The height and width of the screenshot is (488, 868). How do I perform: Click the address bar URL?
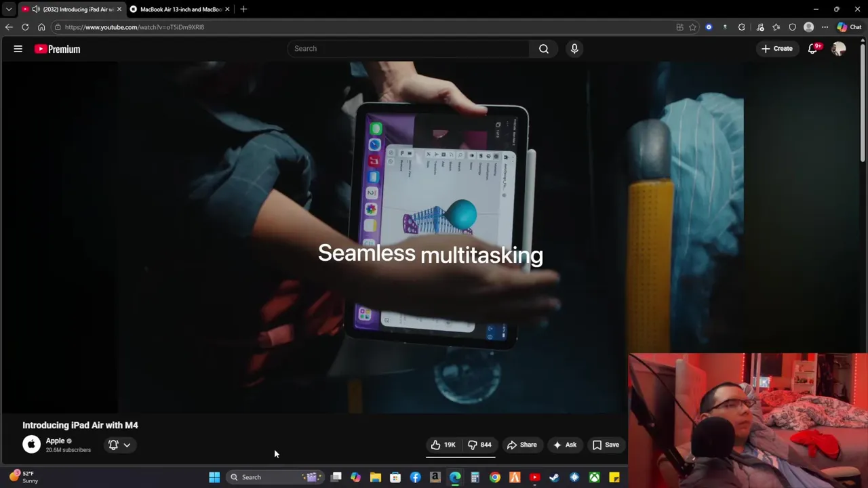[134, 27]
